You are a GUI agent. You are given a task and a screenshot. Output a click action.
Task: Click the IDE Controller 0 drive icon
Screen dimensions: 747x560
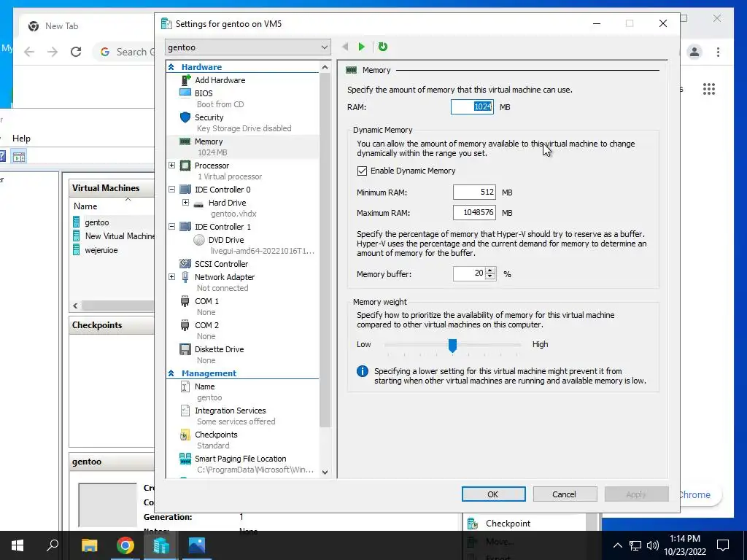tap(185, 190)
